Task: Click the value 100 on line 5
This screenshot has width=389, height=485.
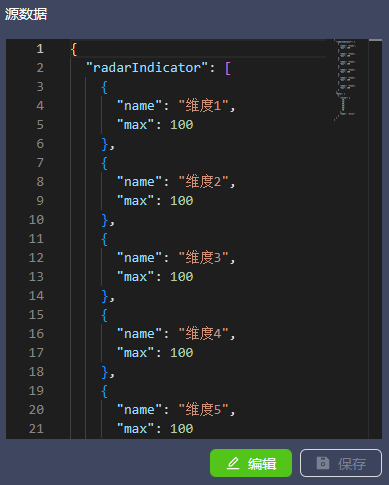Action: (x=182, y=125)
